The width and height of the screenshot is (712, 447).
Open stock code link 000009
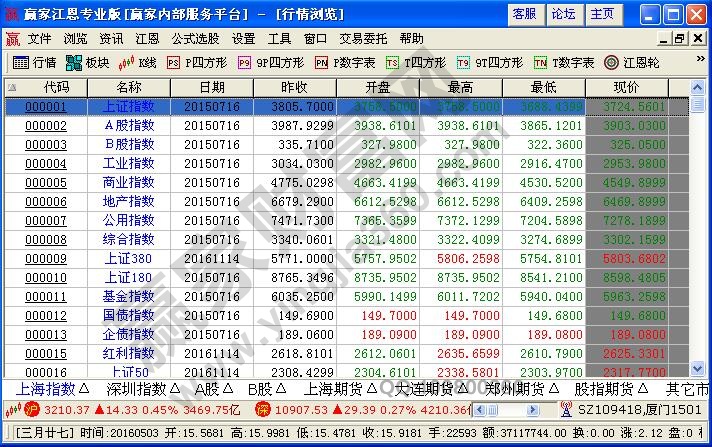[x=46, y=258]
